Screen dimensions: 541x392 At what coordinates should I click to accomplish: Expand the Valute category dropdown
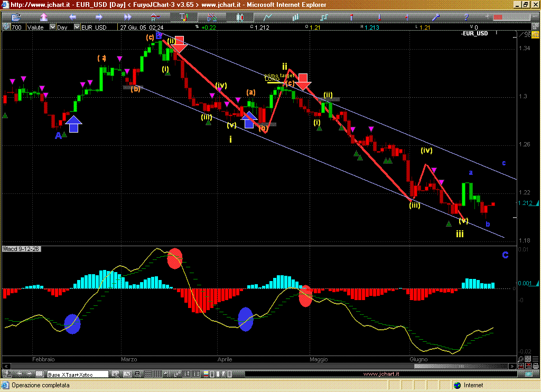51,27
